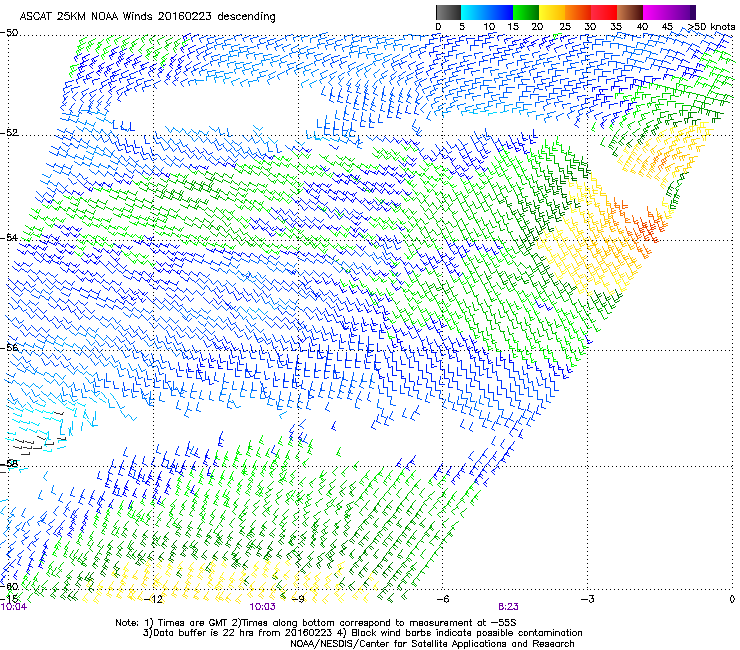Select the "25" legend scale label
The image size is (740, 650).
pos(564,27)
